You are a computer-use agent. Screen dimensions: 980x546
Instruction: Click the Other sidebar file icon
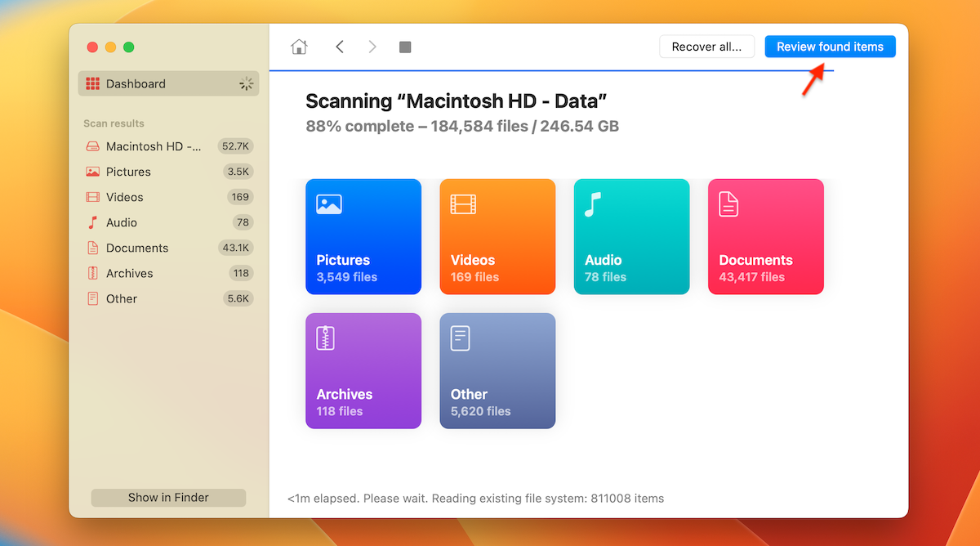click(x=92, y=298)
